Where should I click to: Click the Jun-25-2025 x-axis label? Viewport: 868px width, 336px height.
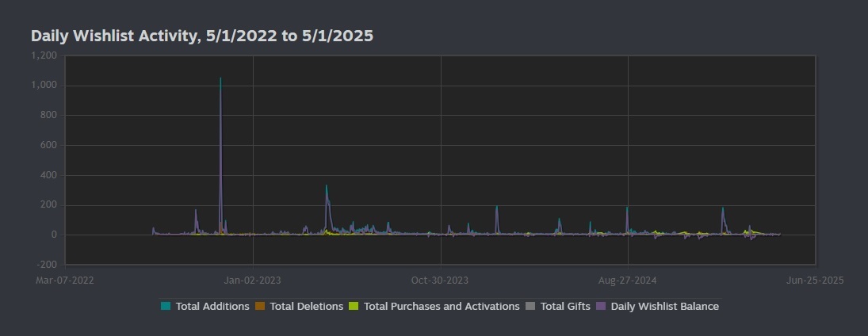815,280
